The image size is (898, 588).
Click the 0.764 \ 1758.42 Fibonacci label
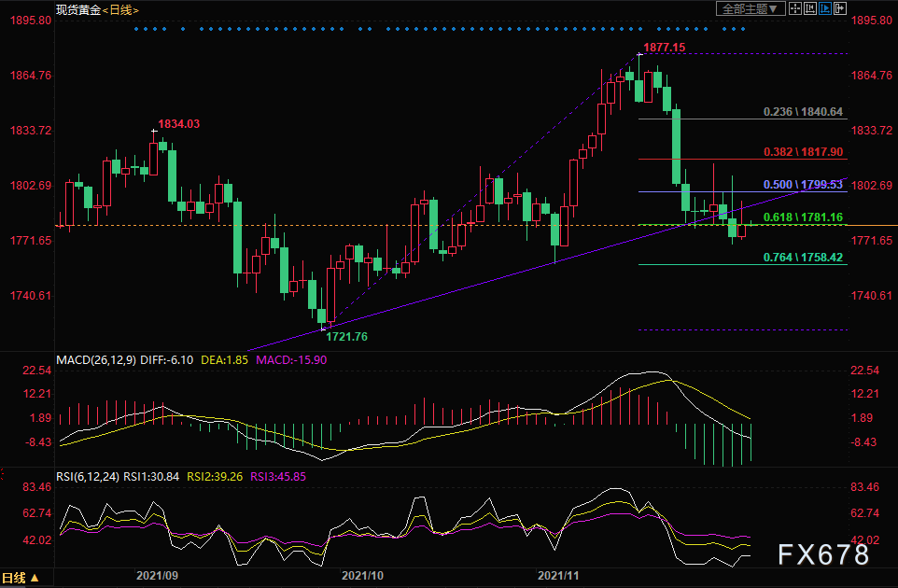coord(803,257)
